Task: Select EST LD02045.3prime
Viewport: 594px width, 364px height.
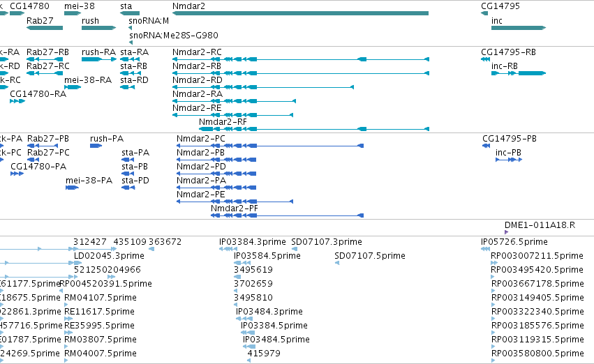Action: [77, 263]
